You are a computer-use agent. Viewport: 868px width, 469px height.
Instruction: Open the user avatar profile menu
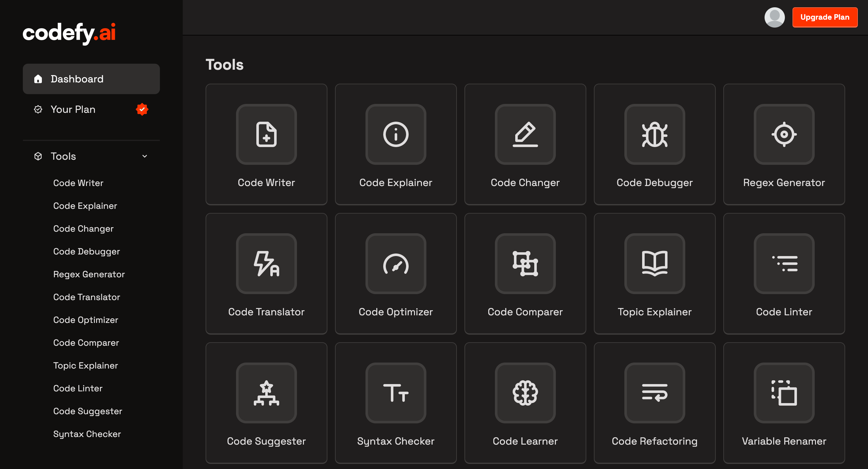click(774, 17)
